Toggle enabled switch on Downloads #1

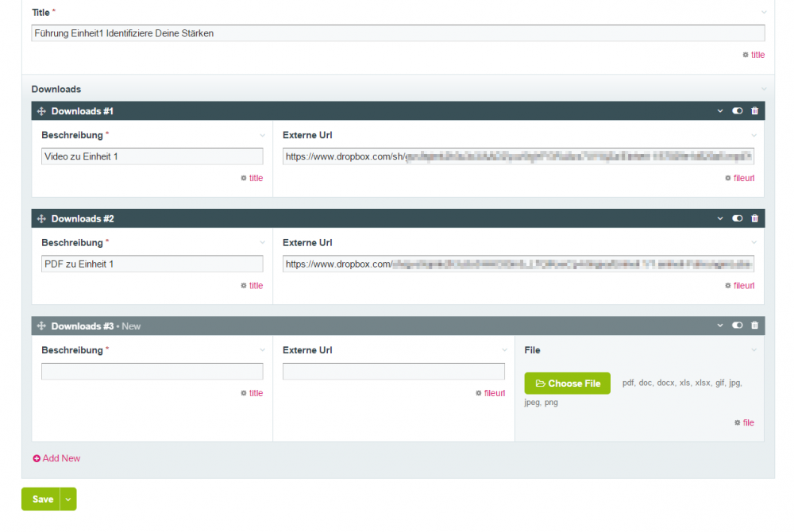click(x=737, y=111)
